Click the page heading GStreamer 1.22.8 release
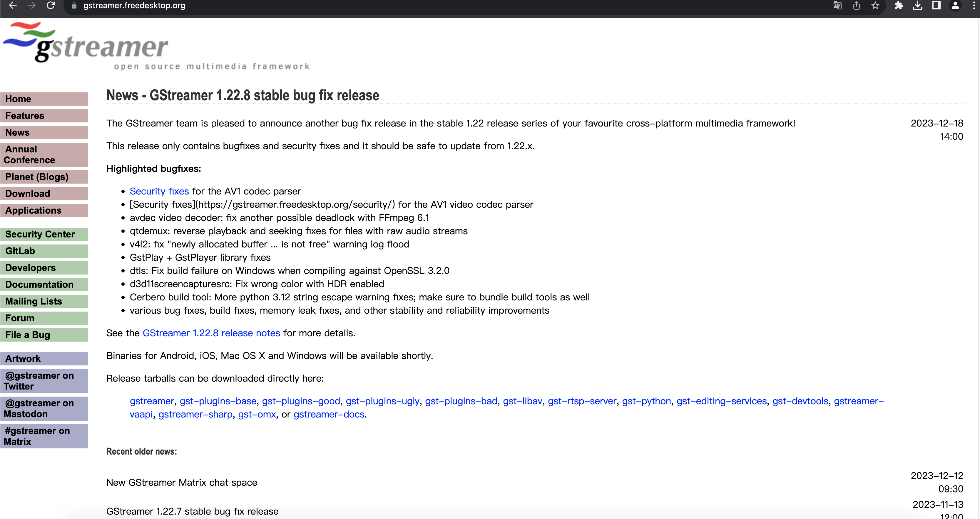This screenshot has height=519, width=980. [243, 95]
